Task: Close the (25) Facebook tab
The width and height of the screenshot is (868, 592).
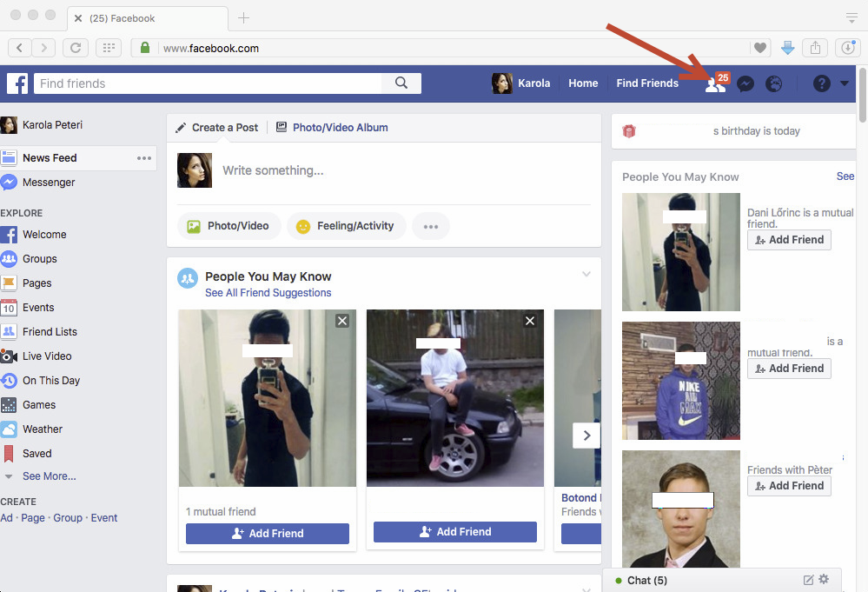Action: [78, 18]
